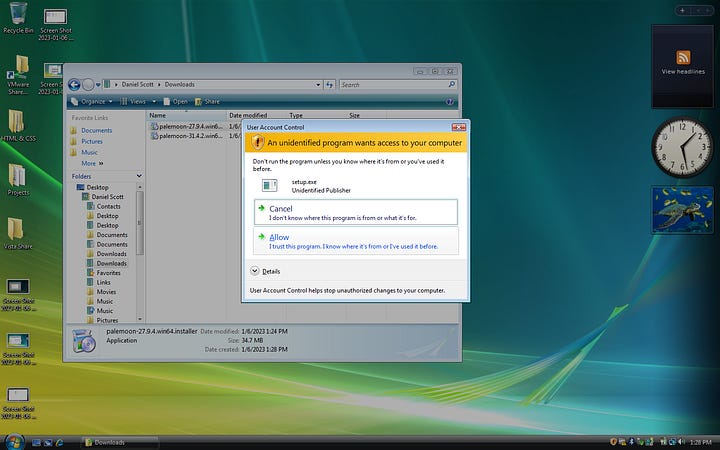Click the Forward arrow in the Downloads window
720x450 pixels.
click(x=88, y=84)
